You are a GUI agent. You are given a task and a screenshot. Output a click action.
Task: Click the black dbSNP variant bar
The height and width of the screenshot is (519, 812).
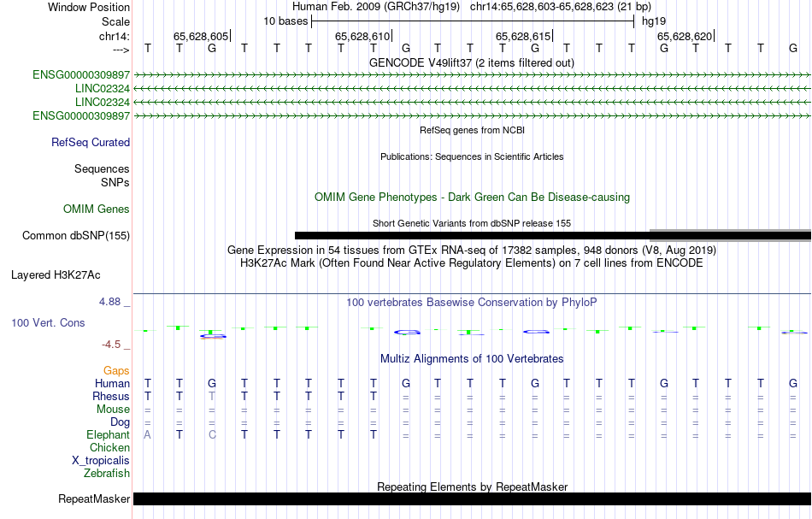472,236
